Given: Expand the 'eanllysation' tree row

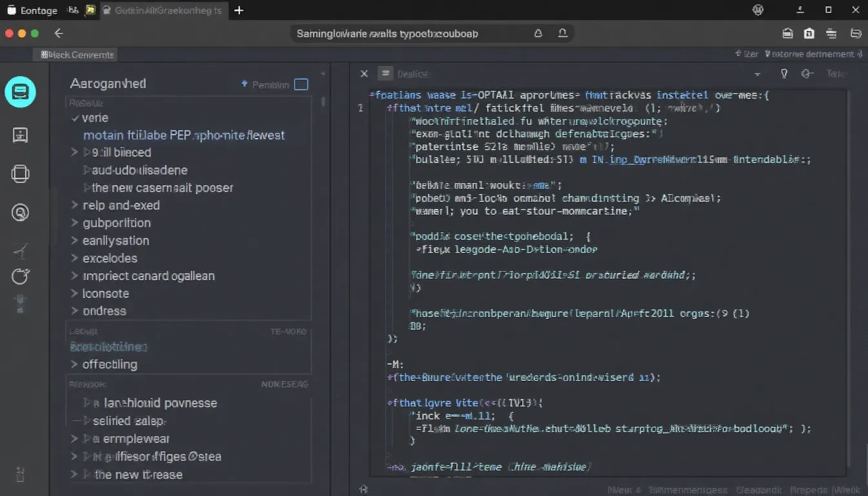Looking at the screenshot, I should [x=74, y=240].
